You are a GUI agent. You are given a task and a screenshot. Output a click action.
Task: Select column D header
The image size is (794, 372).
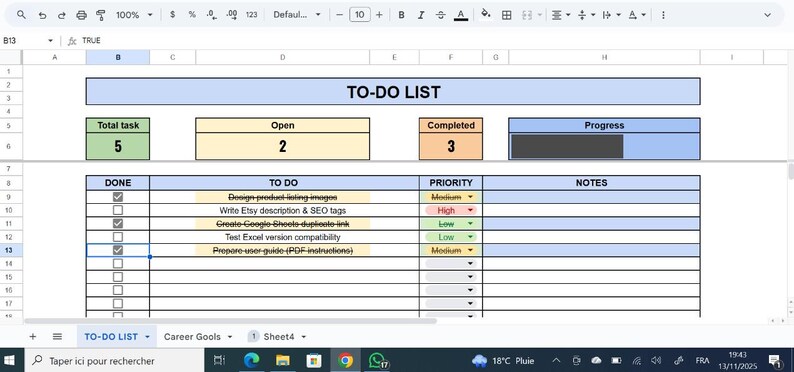(x=283, y=57)
